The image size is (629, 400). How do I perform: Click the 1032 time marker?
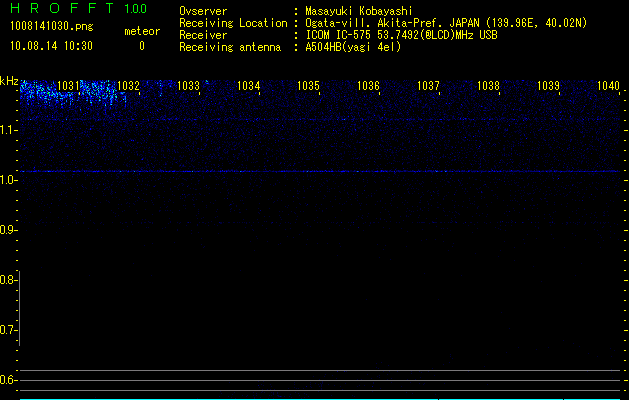(128, 86)
